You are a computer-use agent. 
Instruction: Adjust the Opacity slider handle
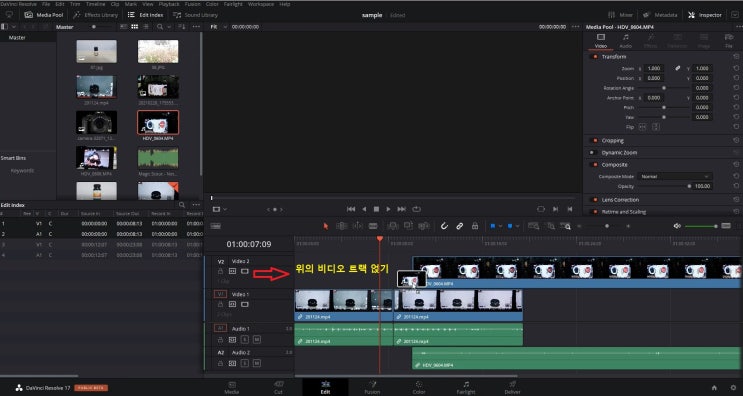689,186
